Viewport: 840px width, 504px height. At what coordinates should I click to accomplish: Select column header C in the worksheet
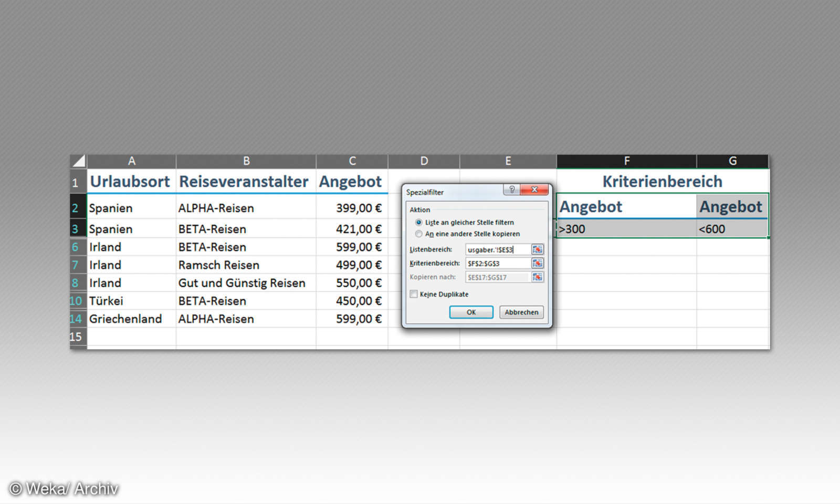[x=352, y=161]
